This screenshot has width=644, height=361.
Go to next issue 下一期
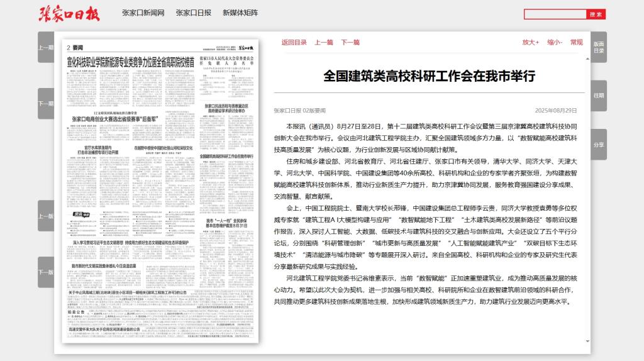pos(46,104)
